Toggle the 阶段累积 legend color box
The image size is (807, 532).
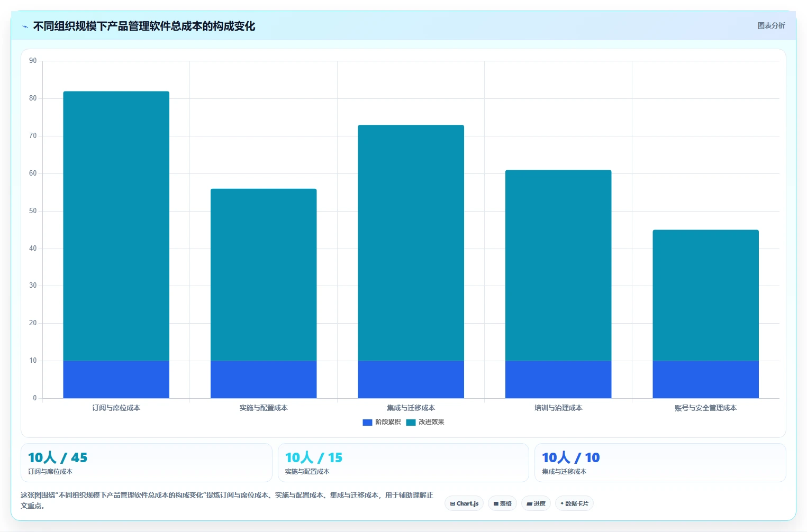click(x=367, y=422)
